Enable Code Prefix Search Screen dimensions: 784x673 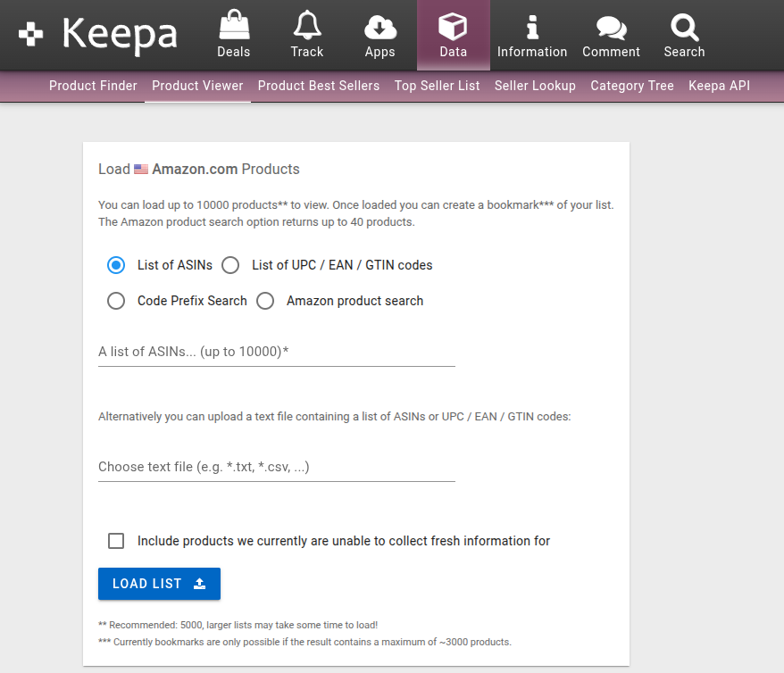point(116,301)
